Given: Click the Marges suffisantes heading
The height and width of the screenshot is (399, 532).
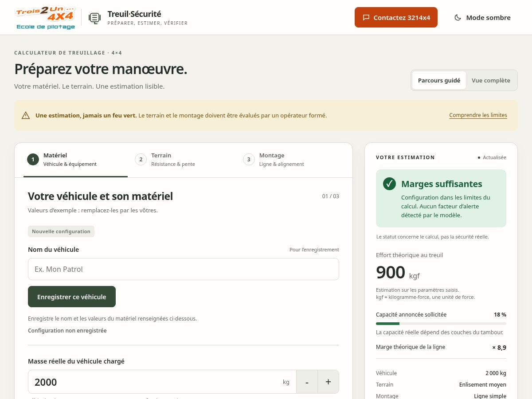Looking at the screenshot, I should (x=442, y=184).
